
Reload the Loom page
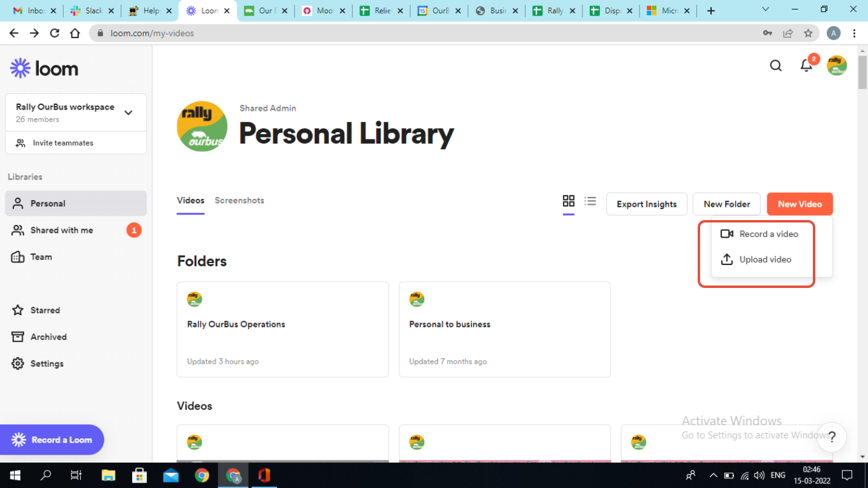click(55, 33)
